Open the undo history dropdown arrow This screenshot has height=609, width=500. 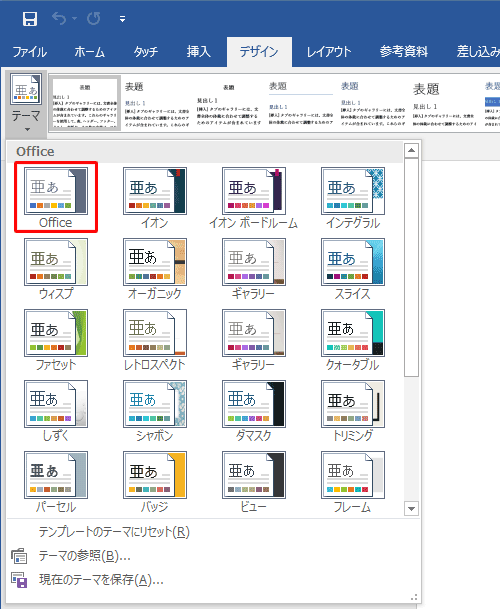point(74,18)
